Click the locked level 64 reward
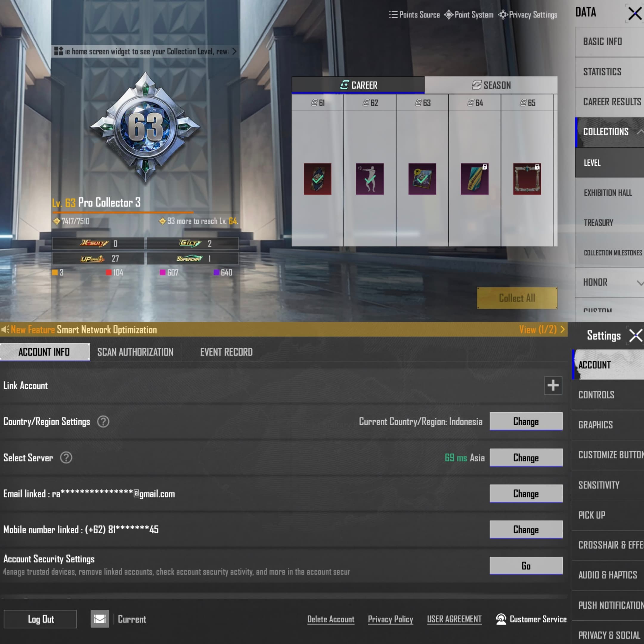 tap(474, 179)
